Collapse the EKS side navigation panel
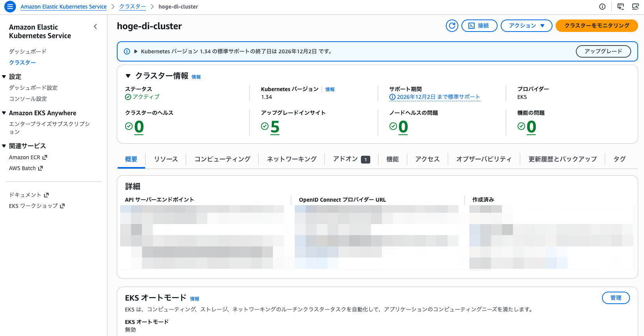 point(95,26)
